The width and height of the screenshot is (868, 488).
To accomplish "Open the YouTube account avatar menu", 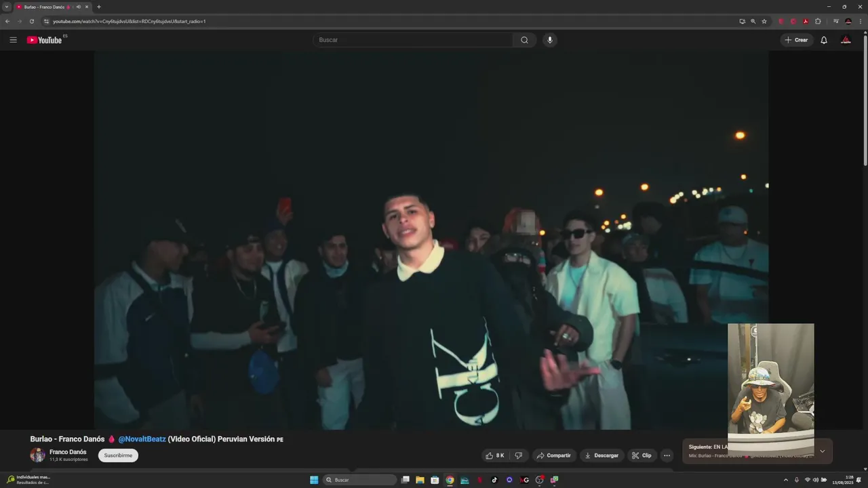I will click(x=846, y=40).
